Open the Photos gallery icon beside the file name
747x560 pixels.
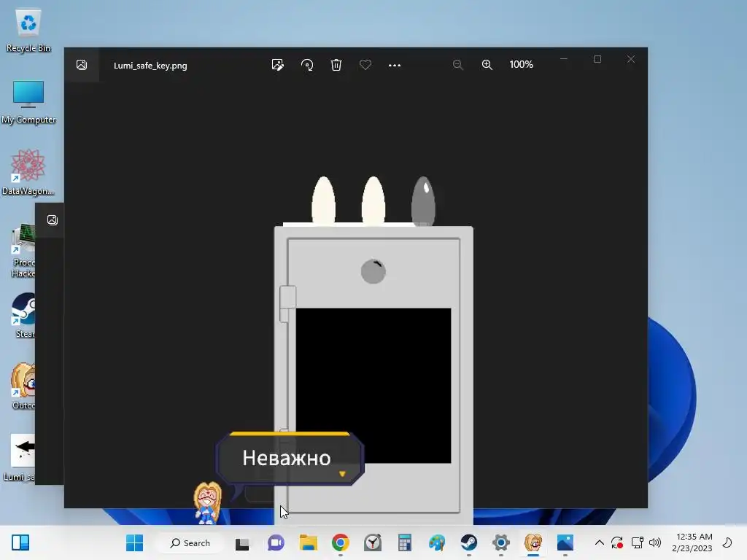(82, 65)
